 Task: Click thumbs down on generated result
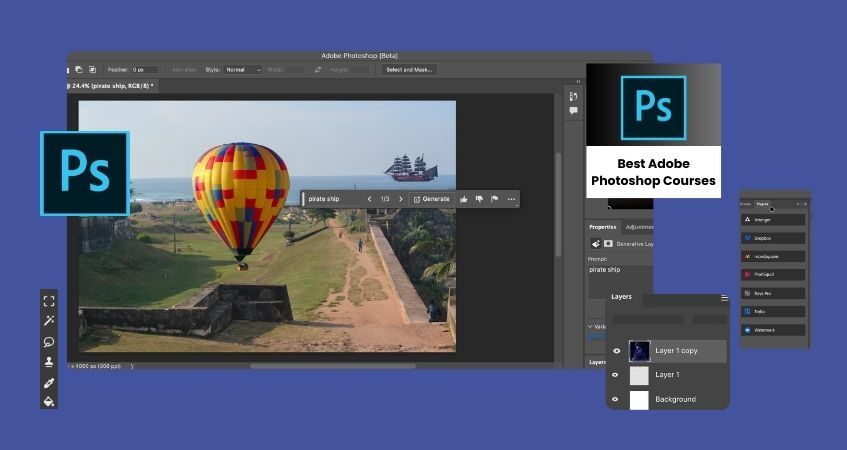[479, 199]
